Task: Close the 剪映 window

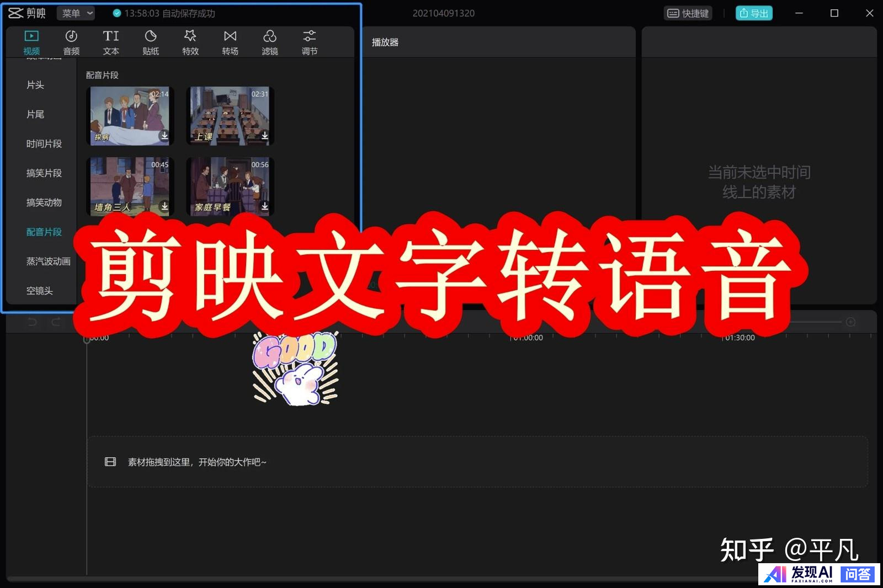Action: point(870,13)
